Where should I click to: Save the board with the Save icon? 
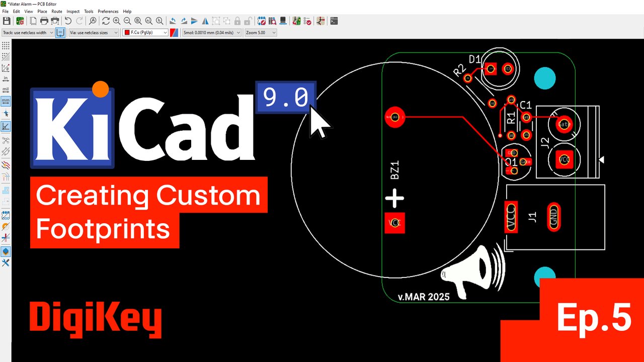pos(7,21)
